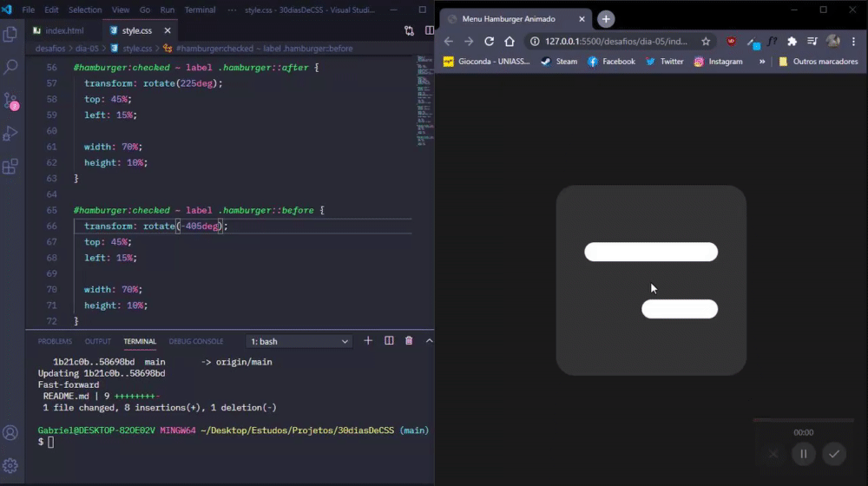This screenshot has height=486, width=868.
Task: Place cursor on line 66 rotate value
Action: click(x=200, y=226)
